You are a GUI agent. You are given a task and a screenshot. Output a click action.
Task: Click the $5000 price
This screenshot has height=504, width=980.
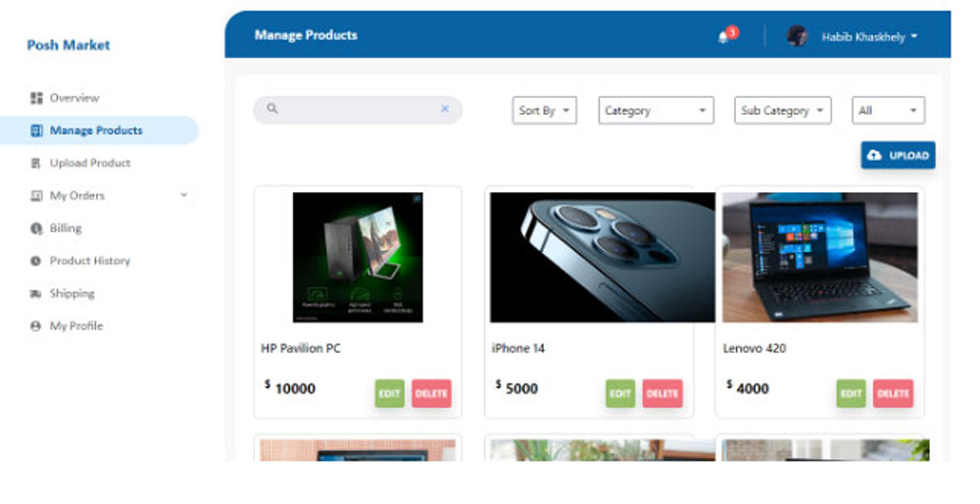[x=516, y=387]
